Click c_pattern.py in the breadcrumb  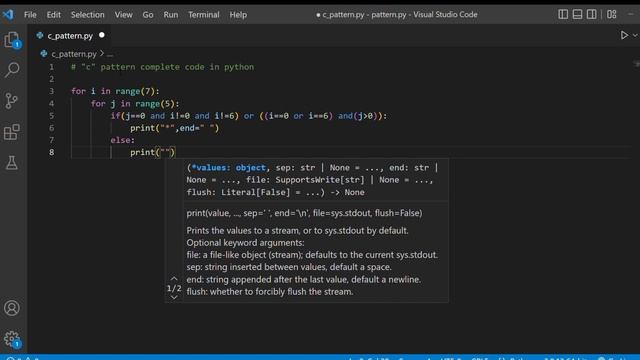click(74, 54)
